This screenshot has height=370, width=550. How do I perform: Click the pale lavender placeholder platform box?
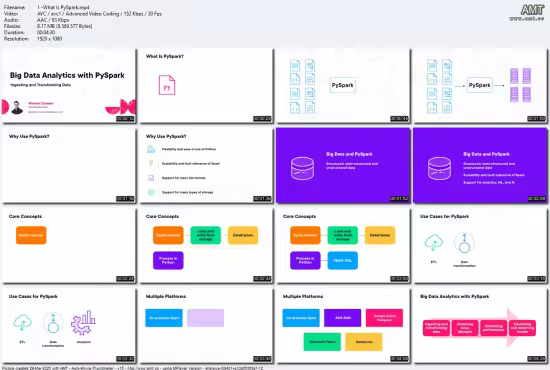click(206, 318)
